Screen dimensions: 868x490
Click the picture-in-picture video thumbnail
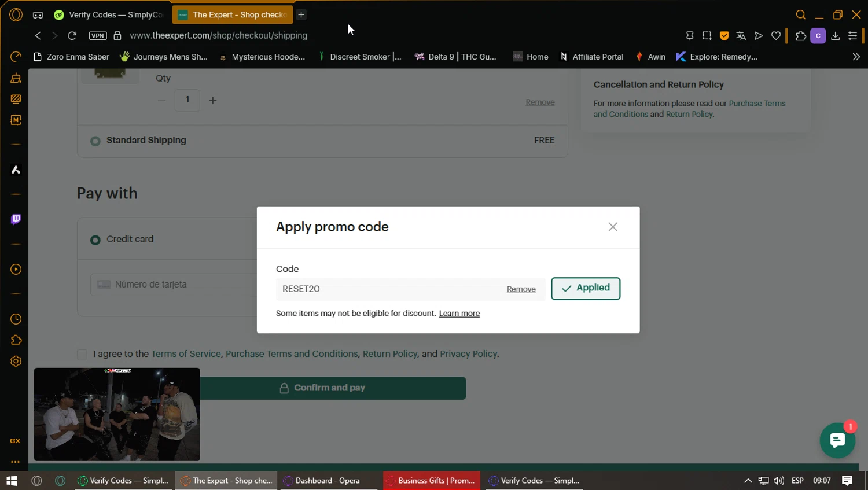pos(117,414)
